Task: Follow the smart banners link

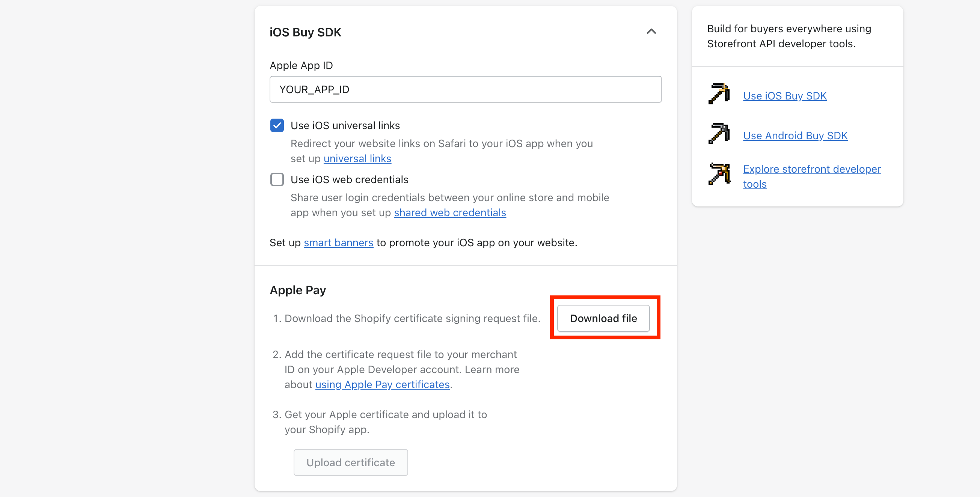Action: point(338,242)
